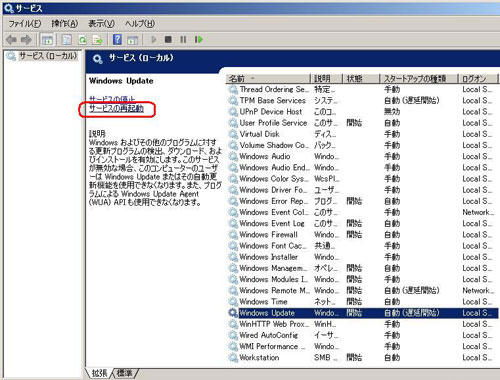500x380 pixels.
Task: Click 自動 (遅延開始) in TPM Base row
Action: [412, 100]
